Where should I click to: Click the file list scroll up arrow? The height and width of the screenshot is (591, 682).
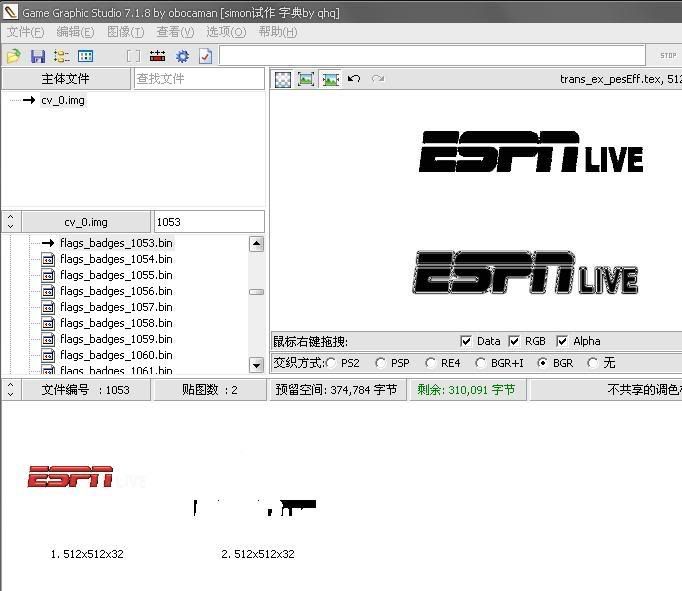click(x=257, y=244)
